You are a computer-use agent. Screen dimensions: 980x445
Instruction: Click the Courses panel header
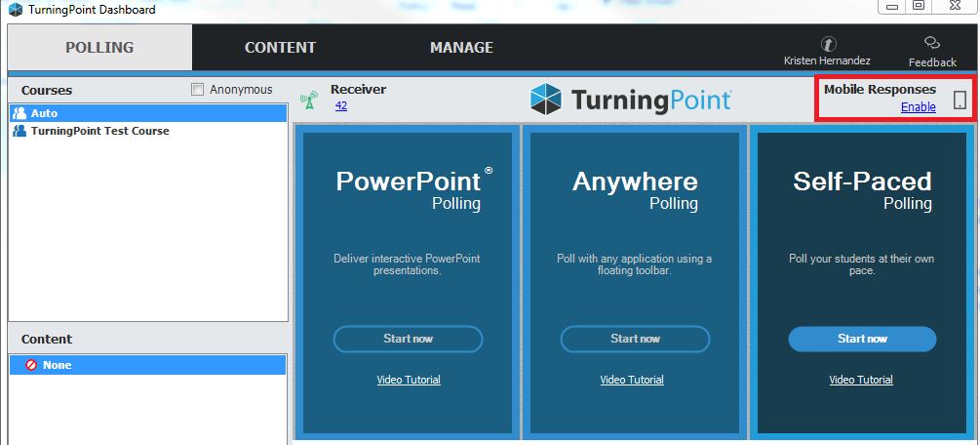pos(47,90)
